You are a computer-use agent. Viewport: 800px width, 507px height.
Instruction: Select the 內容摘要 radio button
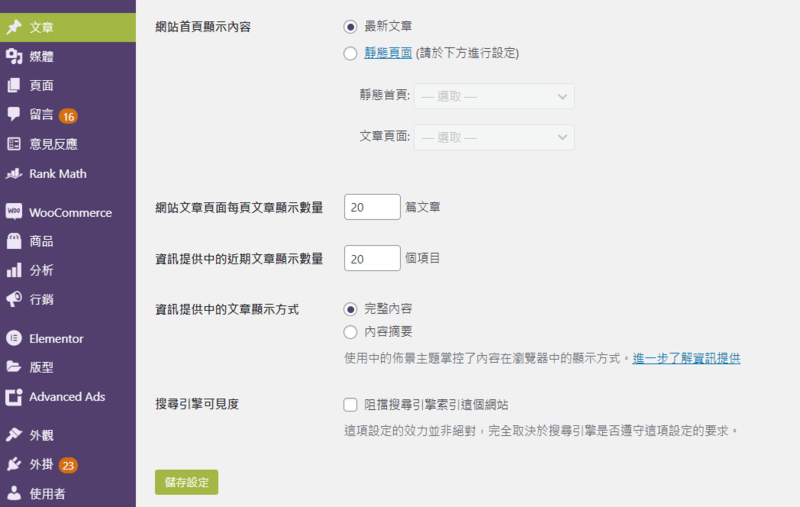350,332
